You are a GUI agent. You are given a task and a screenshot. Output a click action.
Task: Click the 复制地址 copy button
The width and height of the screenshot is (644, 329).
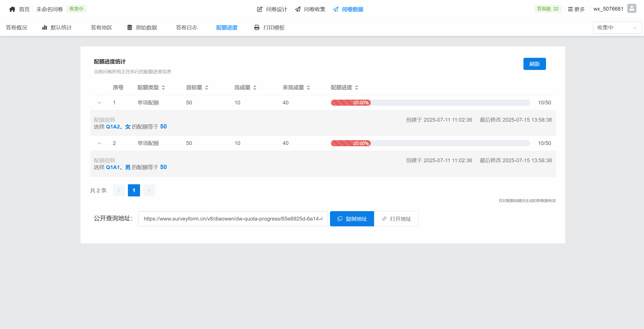(x=352, y=219)
